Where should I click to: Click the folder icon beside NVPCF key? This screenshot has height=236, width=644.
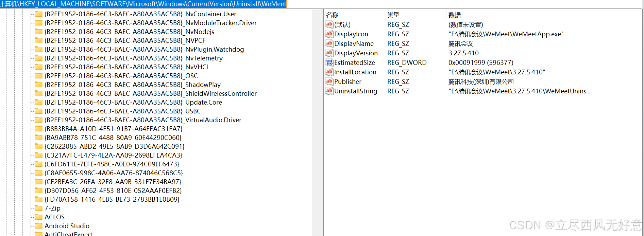(x=39, y=40)
